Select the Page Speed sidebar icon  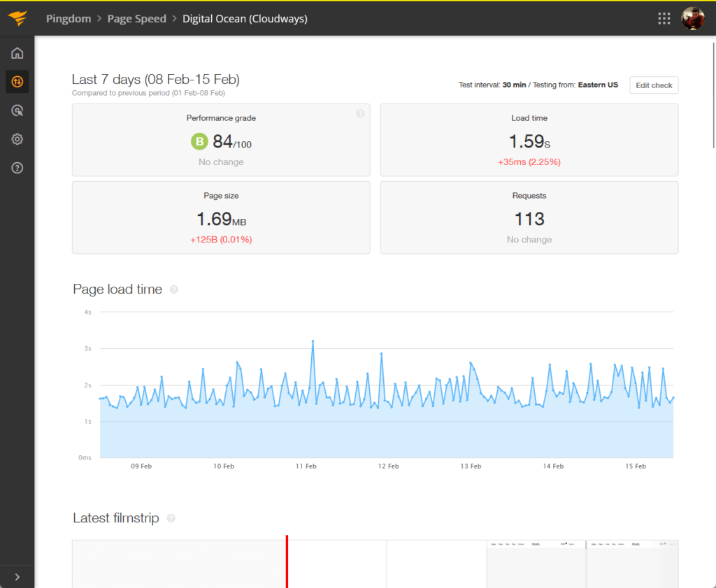click(17, 82)
